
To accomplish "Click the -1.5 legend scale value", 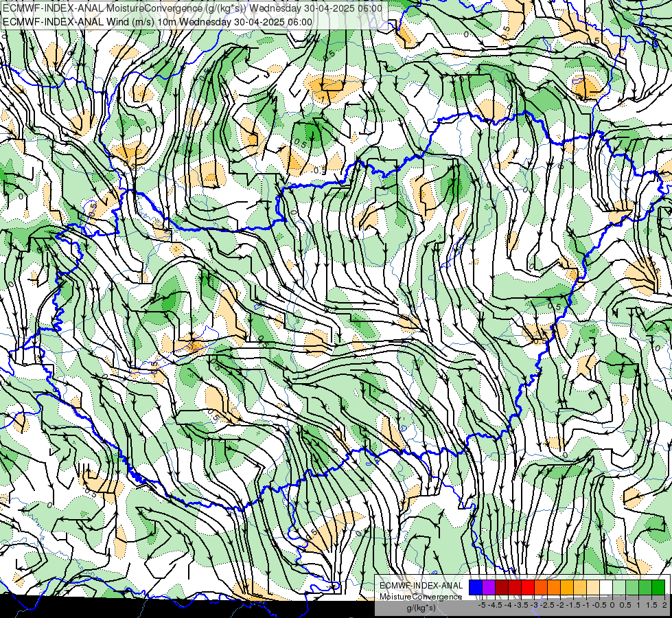I will pyautogui.click(x=573, y=605).
